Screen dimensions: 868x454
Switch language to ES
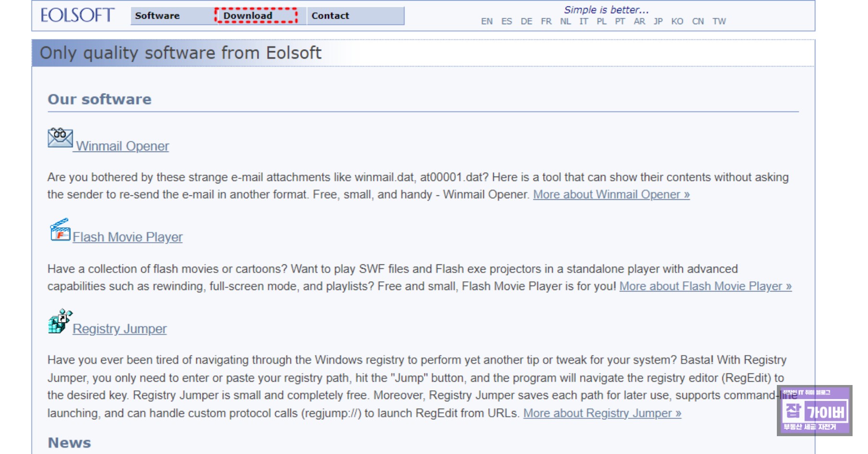pos(506,21)
